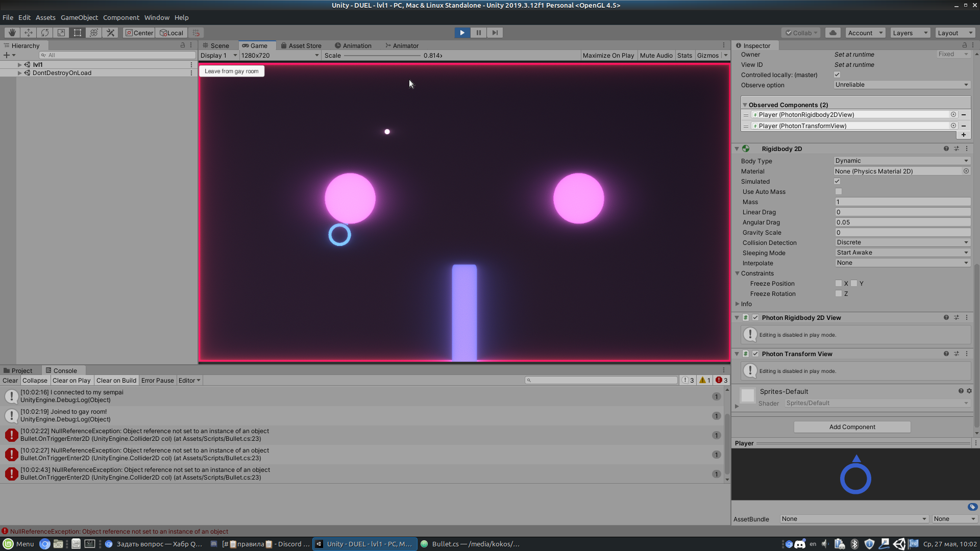Click Leave from gay room button

[x=232, y=71]
